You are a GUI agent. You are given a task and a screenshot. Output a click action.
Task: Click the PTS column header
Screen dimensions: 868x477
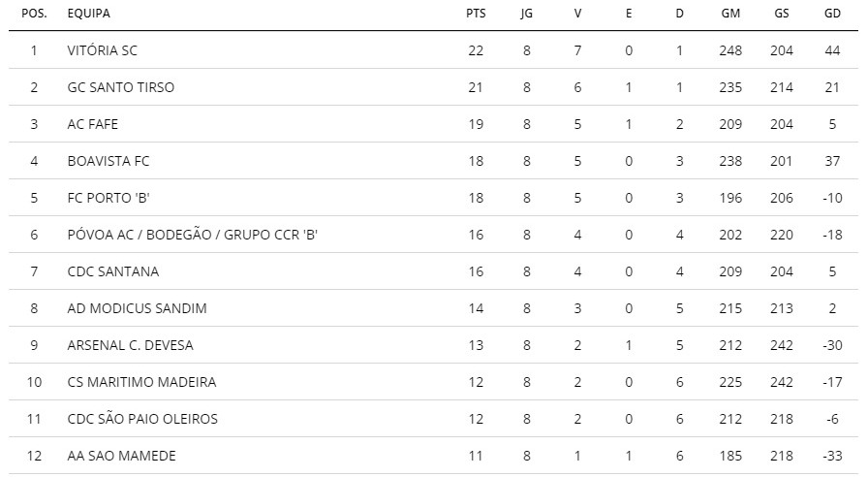click(476, 14)
